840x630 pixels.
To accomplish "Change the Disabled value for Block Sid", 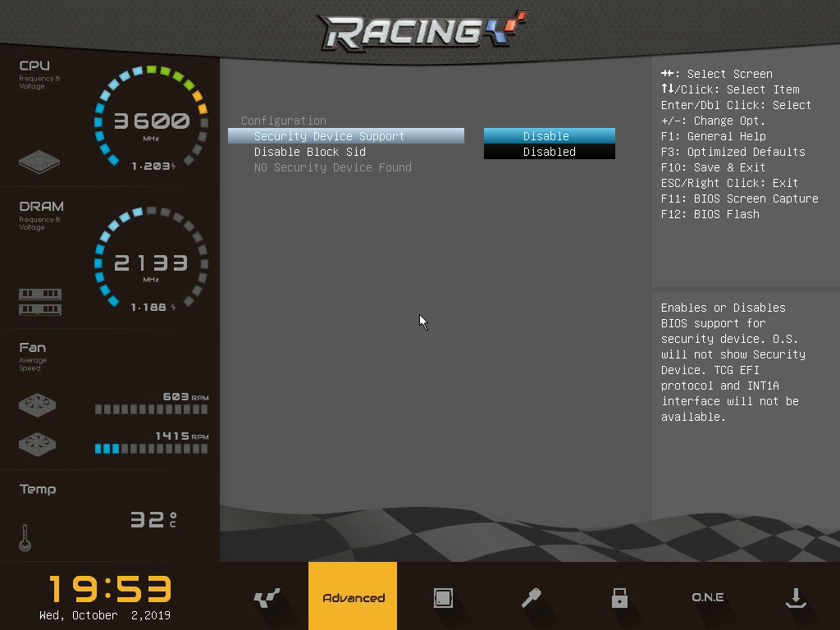I will [x=549, y=152].
